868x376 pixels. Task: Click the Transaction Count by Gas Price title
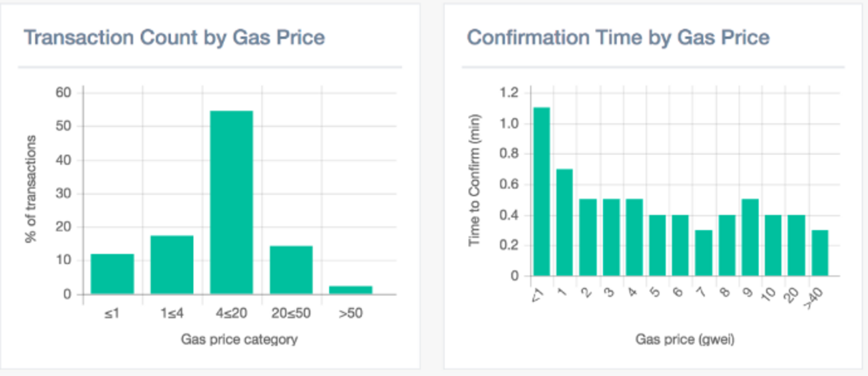[174, 37]
